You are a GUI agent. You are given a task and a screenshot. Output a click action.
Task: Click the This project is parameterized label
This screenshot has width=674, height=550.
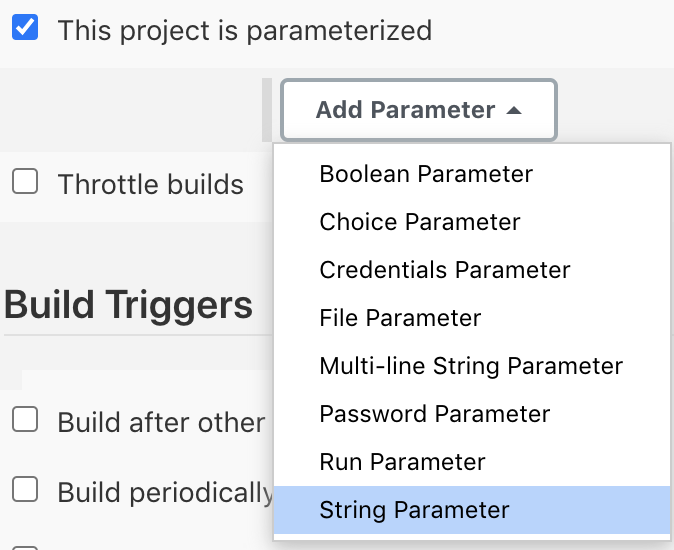pos(245,31)
